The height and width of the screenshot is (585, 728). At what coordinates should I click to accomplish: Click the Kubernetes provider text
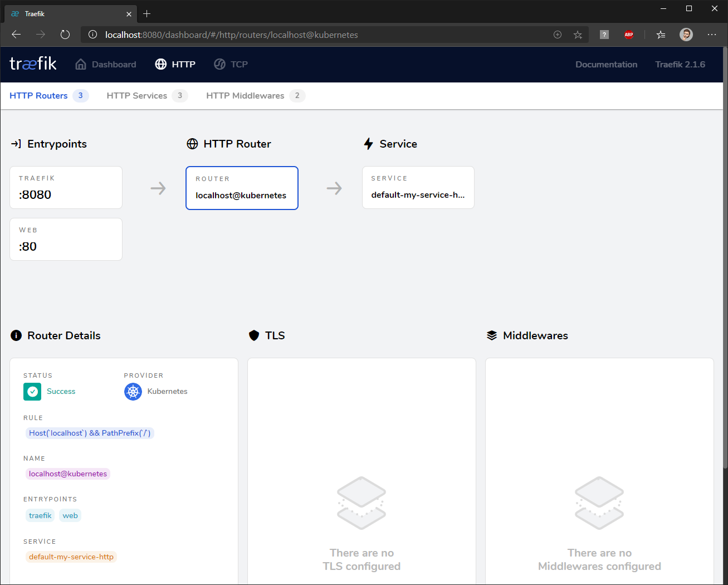[167, 392]
